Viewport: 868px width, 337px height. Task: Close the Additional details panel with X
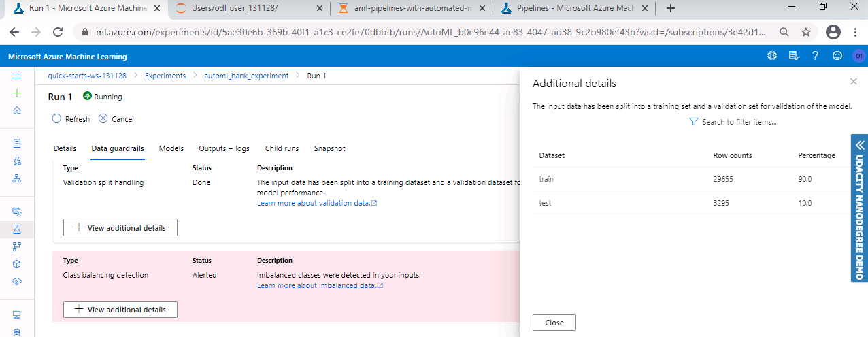pyautogui.click(x=854, y=82)
